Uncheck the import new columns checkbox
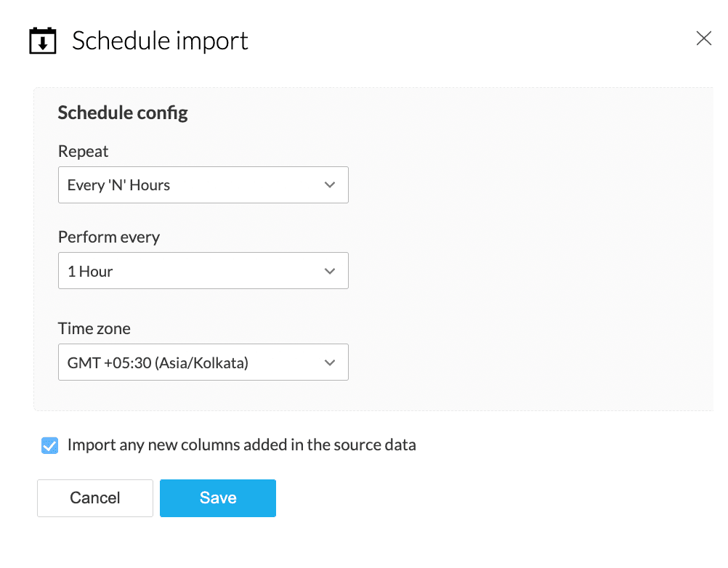Viewport: 728px width, 568px height. point(49,445)
